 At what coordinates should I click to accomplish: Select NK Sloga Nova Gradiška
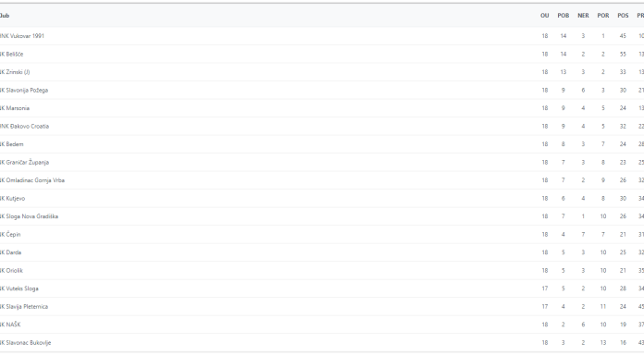click(29, 216)
